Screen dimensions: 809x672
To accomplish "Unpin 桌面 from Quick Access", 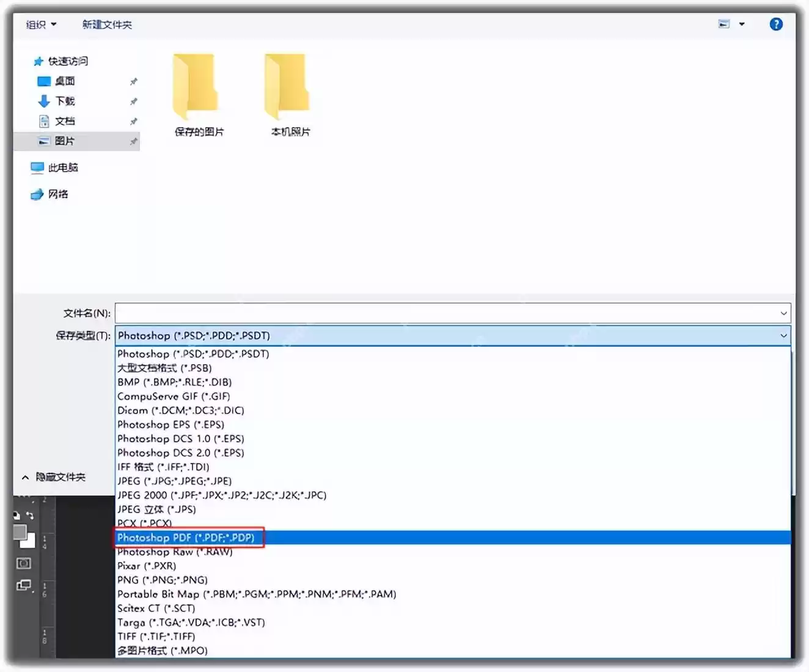I will (x=133, y=81).
